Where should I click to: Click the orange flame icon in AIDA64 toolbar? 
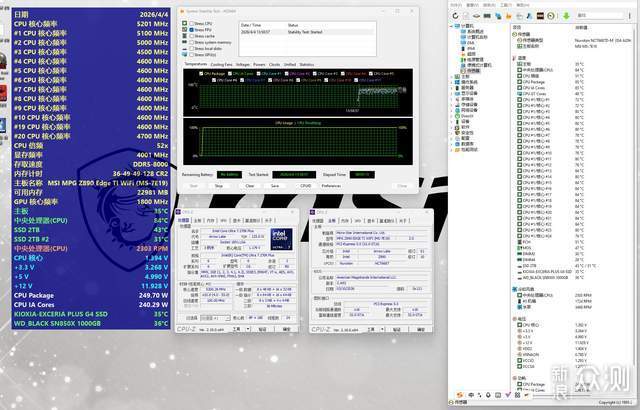pos(509,16)
